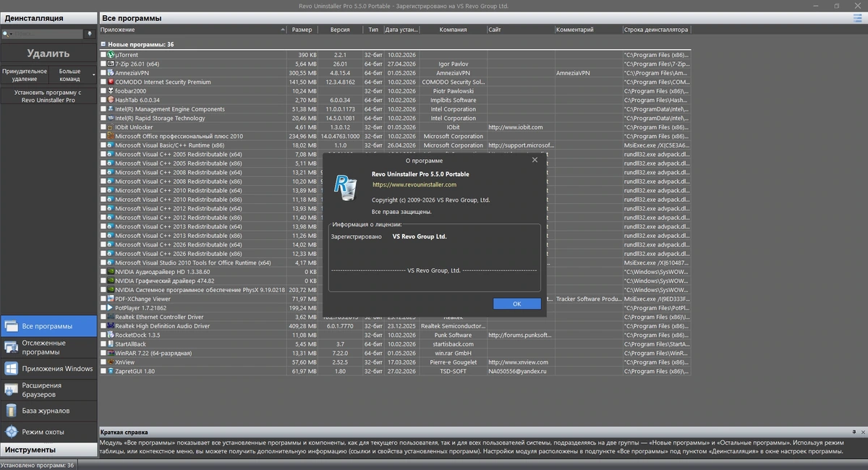The width and height of the screenshot is (868, 470).
Task: Click the COMODO Internet Security icon
Action: tap(111, 82)
